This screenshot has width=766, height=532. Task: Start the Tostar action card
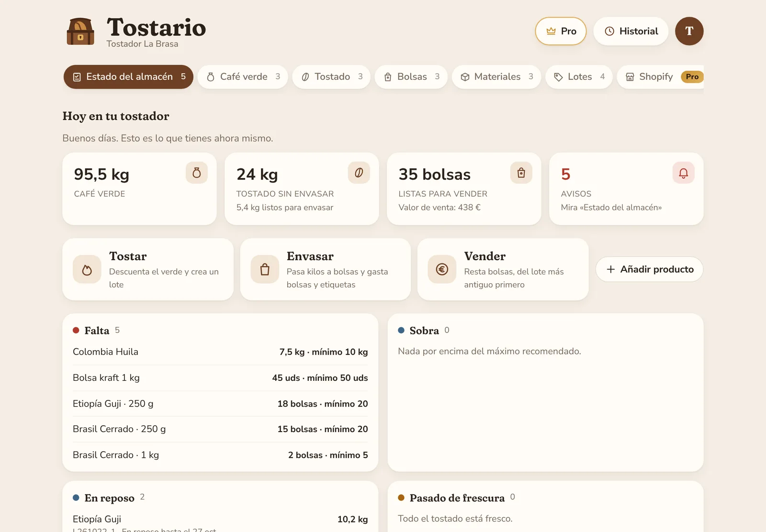pyautogui.click(x=148, y=269)
